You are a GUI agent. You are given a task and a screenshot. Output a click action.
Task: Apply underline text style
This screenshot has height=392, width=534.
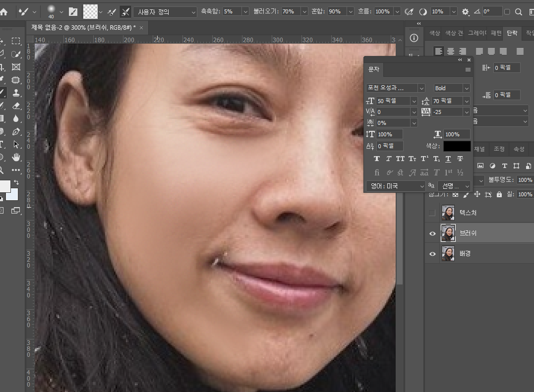448,159
